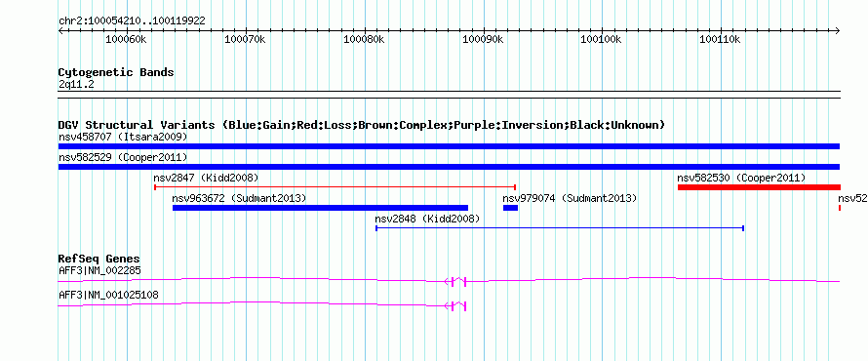The image size is (868, 361).
Task: Click the 100060k ruler position
Action: tap(126, 40)
